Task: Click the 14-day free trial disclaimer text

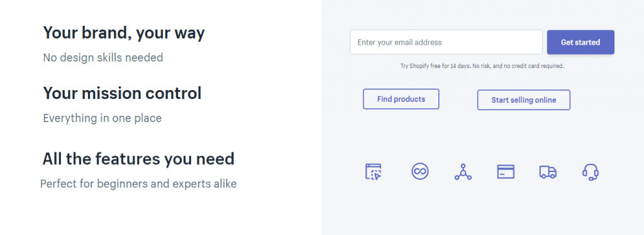Action: [482, 66]
